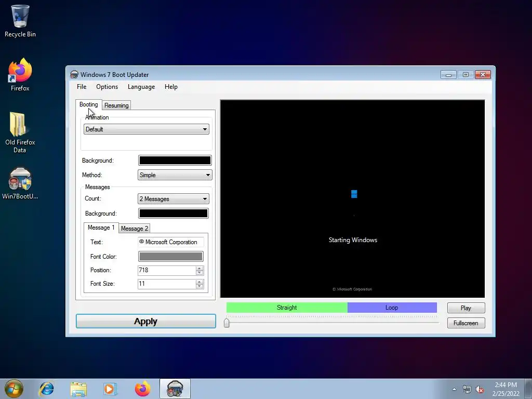
Task: Show hidden tray icons arrow
Action: [x=454, y=389]
